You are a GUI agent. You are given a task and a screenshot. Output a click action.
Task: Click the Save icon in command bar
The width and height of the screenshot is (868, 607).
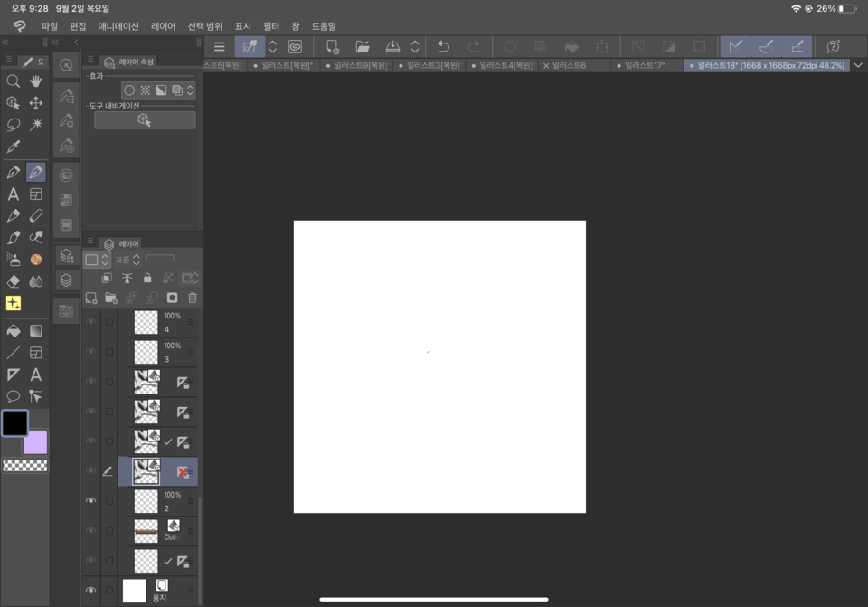coord(392,46)
